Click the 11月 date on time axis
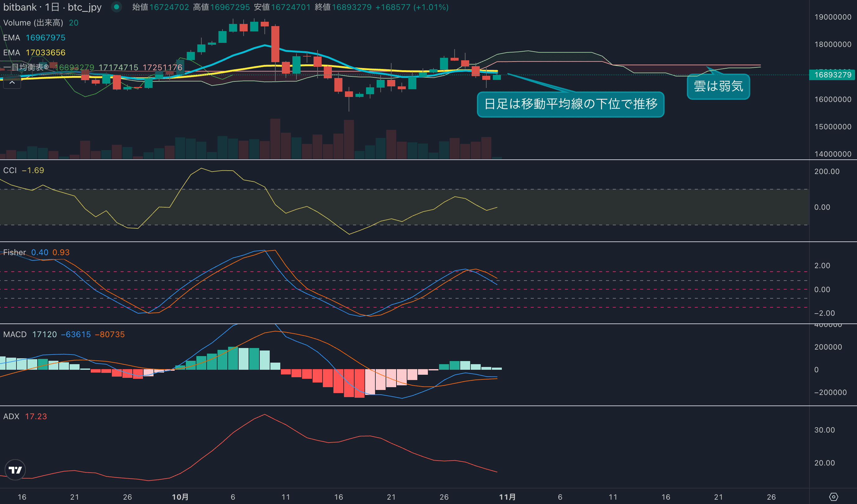The width and height of the screenshot is (857, 504). pyautogui.click(x=507, y=497)
